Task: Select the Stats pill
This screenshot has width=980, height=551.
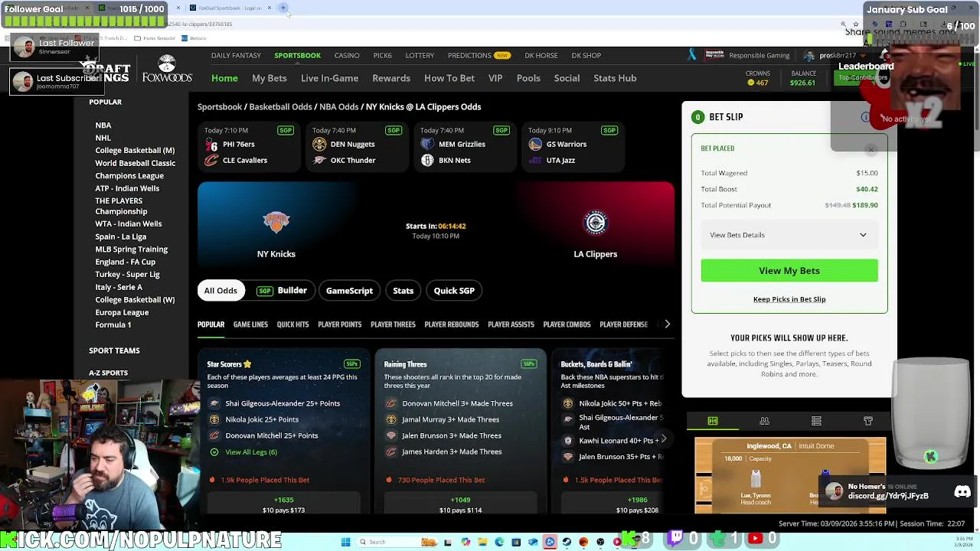Action: (x=403, y=291)
